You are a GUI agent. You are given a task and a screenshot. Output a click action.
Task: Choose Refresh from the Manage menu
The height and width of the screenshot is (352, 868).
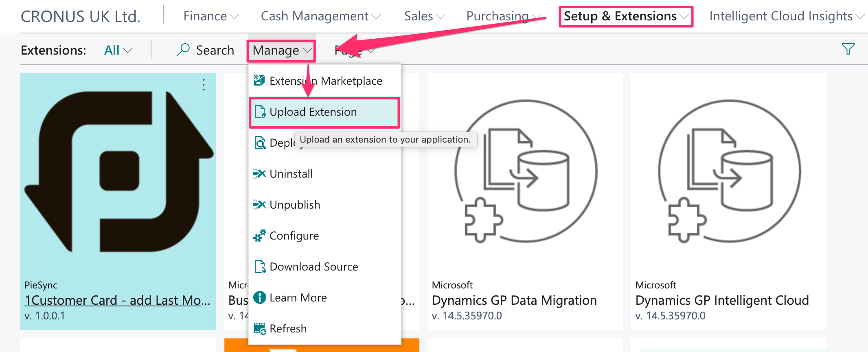pos(325,328)
